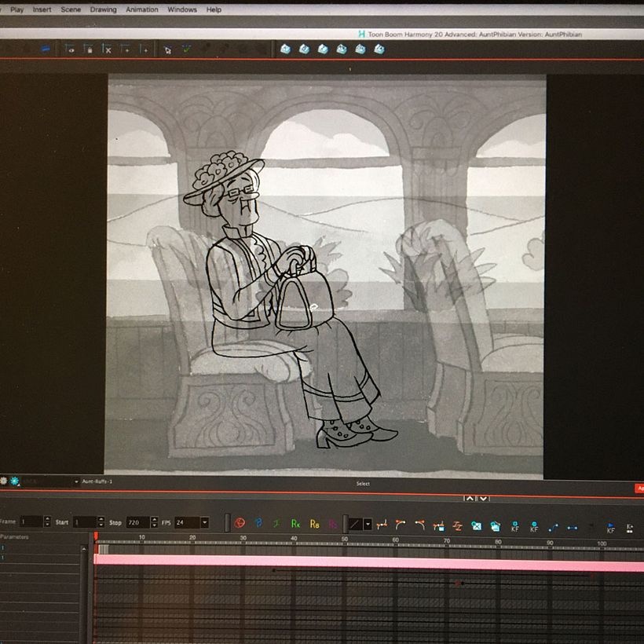
Task: Click the sixth blue cube view icon
Action: (x=379, y=49)
